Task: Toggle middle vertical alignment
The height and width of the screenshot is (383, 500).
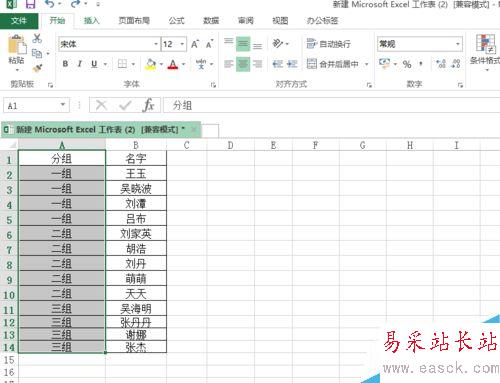Action: coord(243,44)
